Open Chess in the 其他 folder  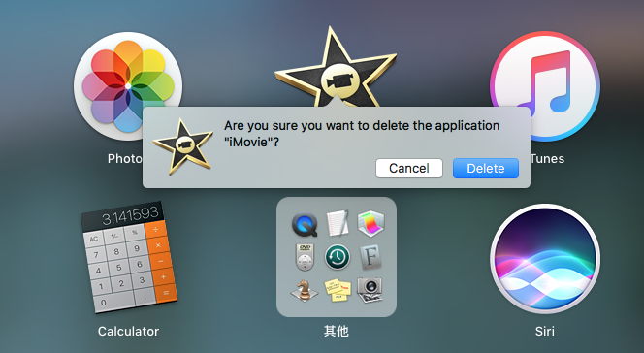coord(305,290)
